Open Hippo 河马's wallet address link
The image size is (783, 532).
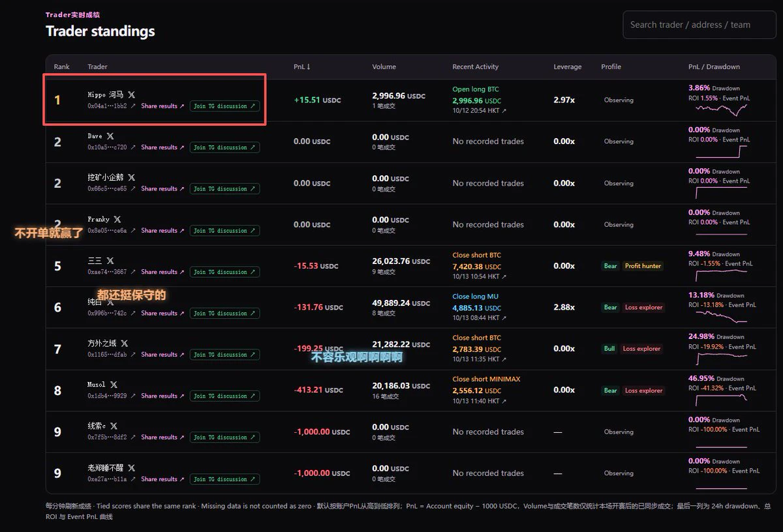coord(112,106)
